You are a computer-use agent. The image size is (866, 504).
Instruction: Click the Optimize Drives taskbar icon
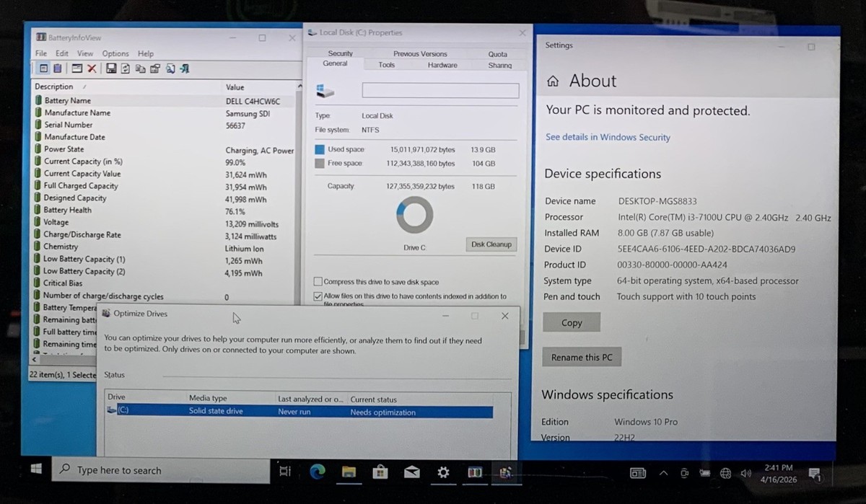pos(505,473)
